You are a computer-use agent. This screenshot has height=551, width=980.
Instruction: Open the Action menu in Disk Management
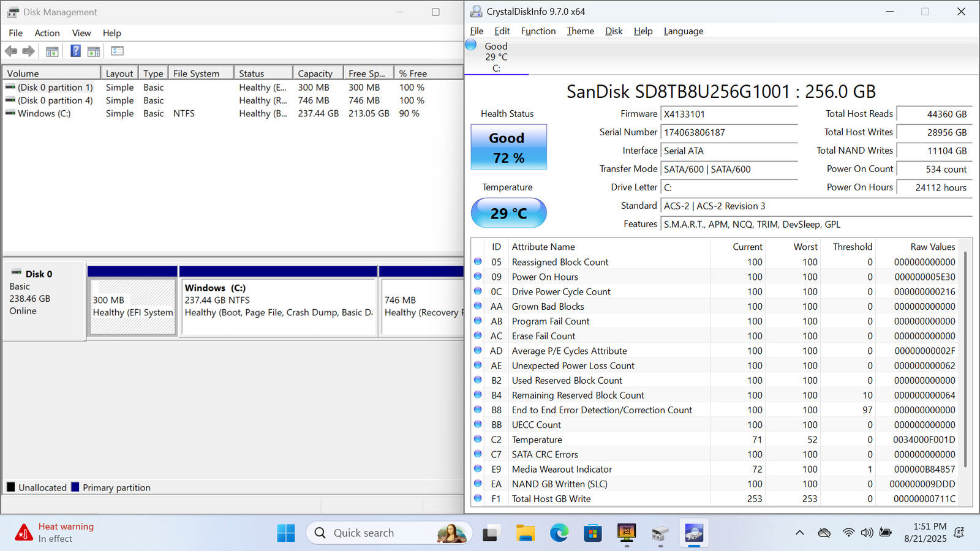(x=47, y=33)
